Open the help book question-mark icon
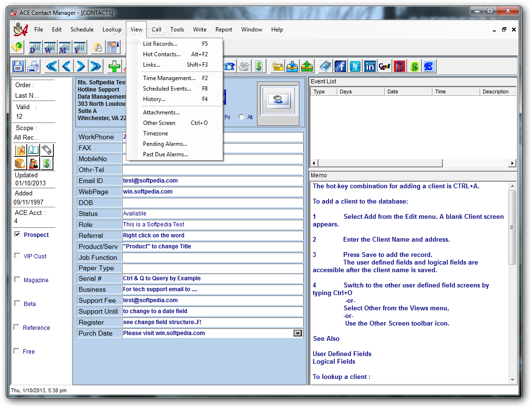The width and height of the screenshot is (532, 408). pos(326,66)
